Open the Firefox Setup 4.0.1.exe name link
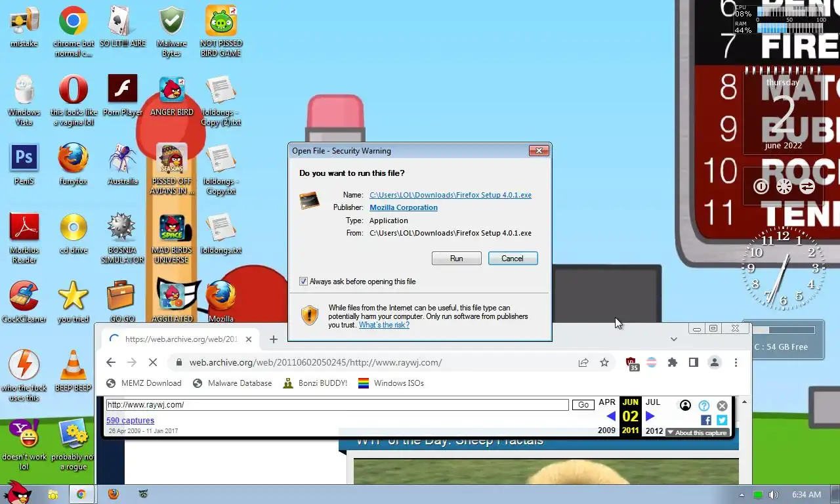Screen dimensions: 840x504 click(x=450, y=195)
